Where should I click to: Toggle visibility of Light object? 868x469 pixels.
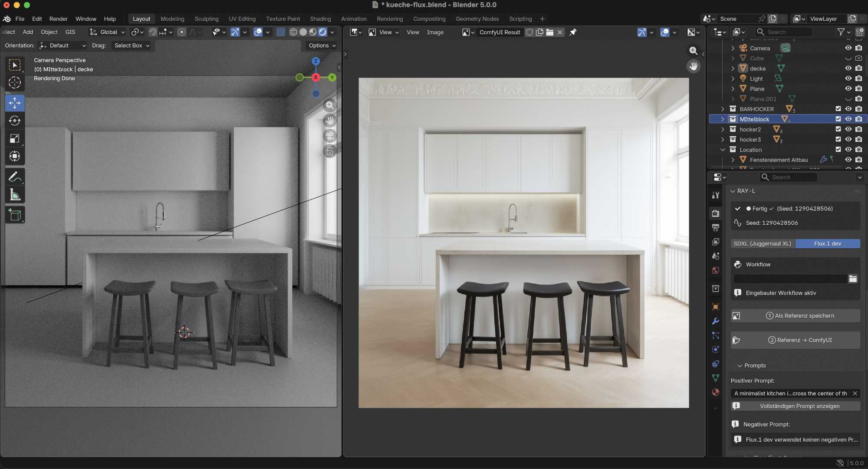click(x=848, y=79)
